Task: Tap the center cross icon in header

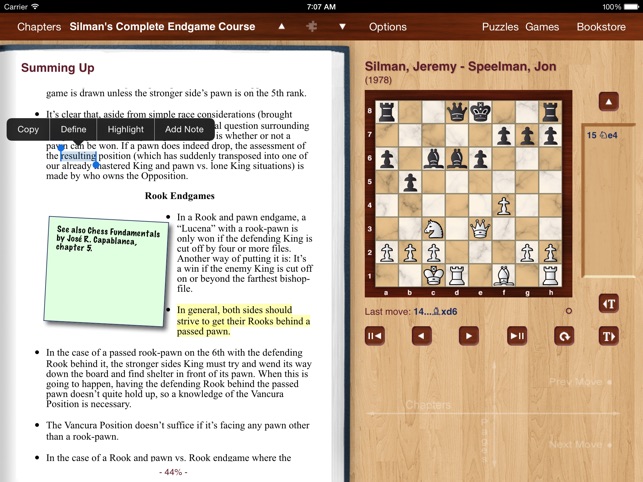Action: (x=312, y=27)
